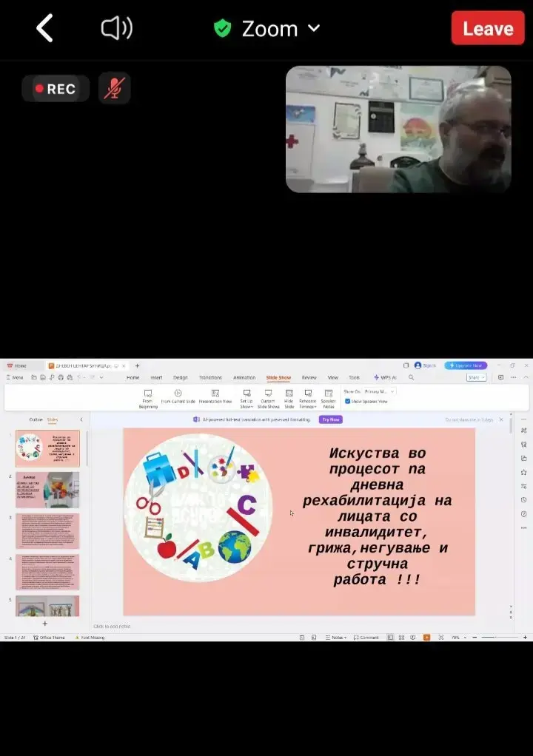The image size is (533, 756).
Task: Click the ribbon search magnifier icon
Action: click(411, 377)
